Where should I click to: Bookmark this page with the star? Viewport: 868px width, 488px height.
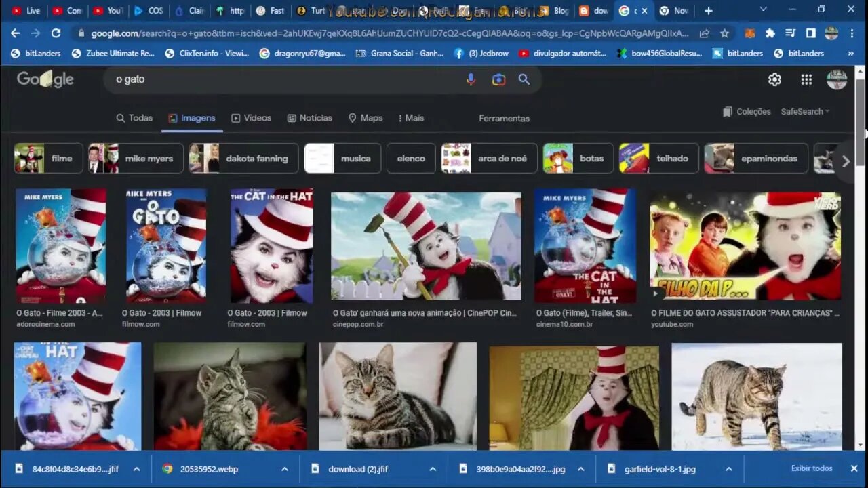tap(724, 33)
